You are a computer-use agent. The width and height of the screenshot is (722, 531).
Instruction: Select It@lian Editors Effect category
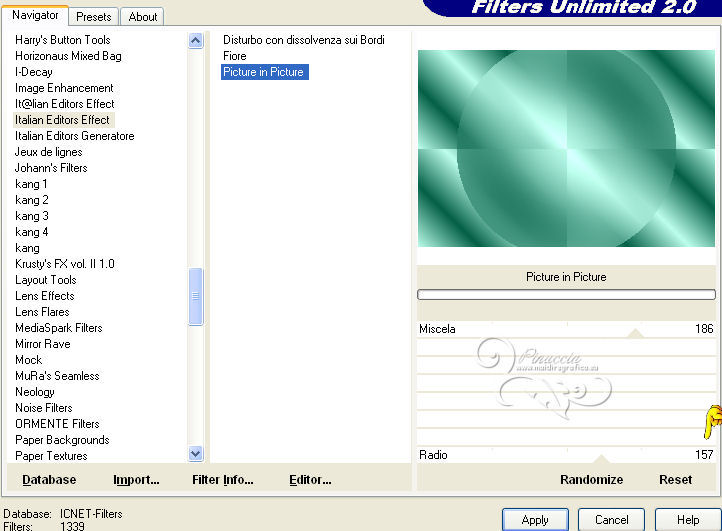point(64,104)
